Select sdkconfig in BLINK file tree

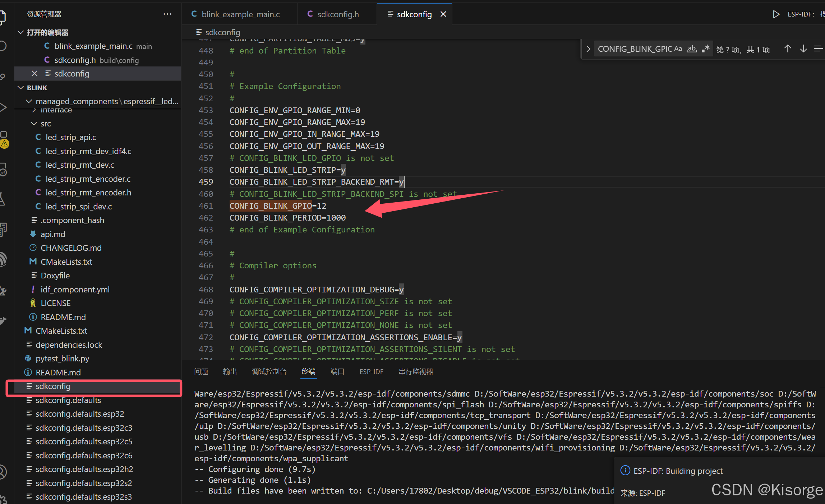[x=98, y=386]
